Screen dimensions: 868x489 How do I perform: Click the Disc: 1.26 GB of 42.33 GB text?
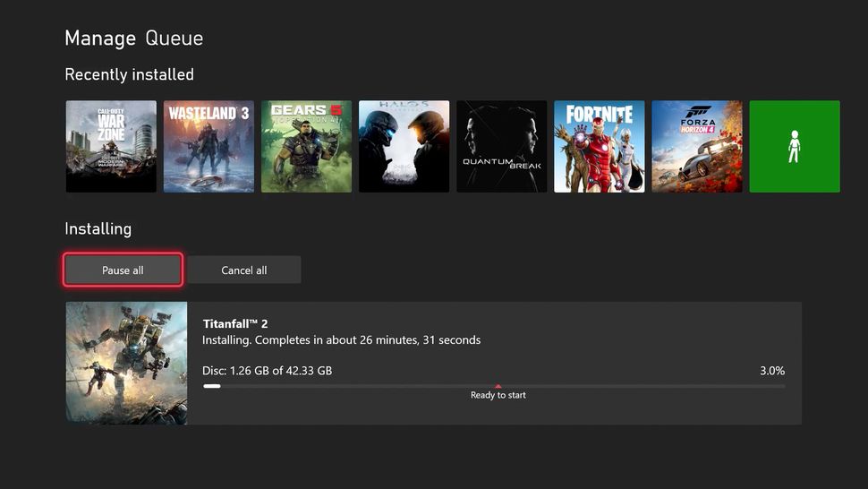[x=268, y=371]
